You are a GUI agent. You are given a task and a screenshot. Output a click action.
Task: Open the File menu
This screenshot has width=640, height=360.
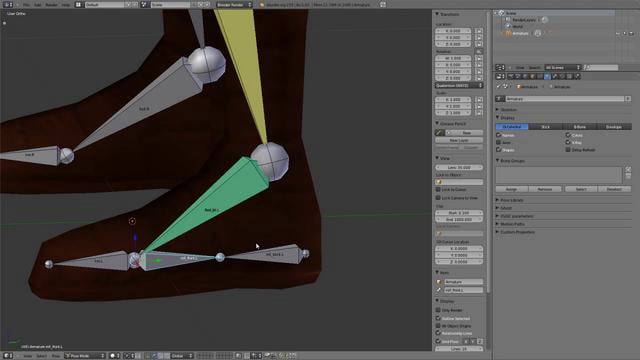click(x=26, y=4)
